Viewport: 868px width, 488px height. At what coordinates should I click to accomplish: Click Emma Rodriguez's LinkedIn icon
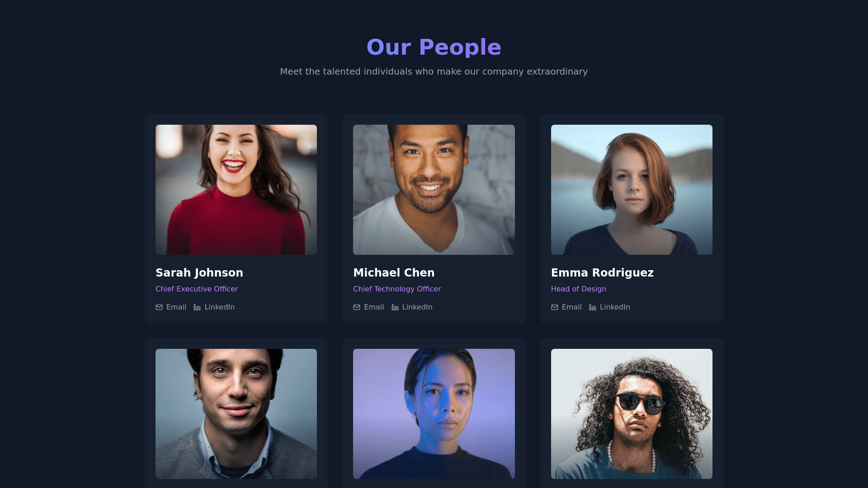(x=593, y=307)
